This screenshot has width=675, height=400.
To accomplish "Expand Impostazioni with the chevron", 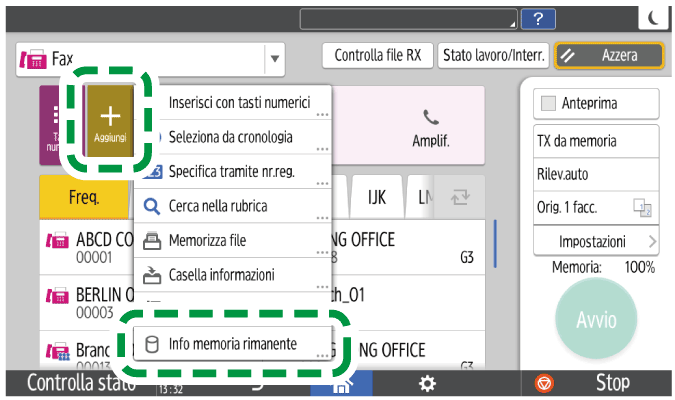I will point(652,242).
